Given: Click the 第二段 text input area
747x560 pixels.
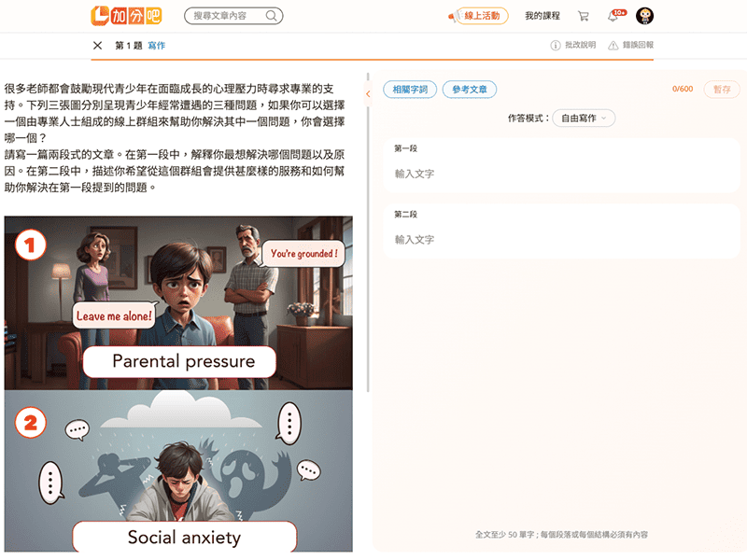Looking at the screenshot, I should click(560, 240).
